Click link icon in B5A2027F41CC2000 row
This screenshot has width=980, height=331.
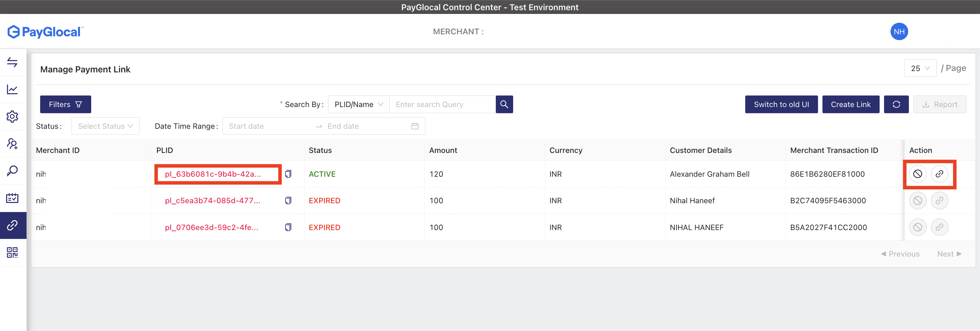939,227
